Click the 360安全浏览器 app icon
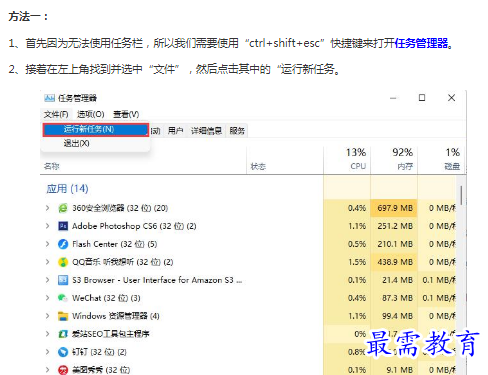This screenshot has height=375, width=488. click(x=63, y=208)
